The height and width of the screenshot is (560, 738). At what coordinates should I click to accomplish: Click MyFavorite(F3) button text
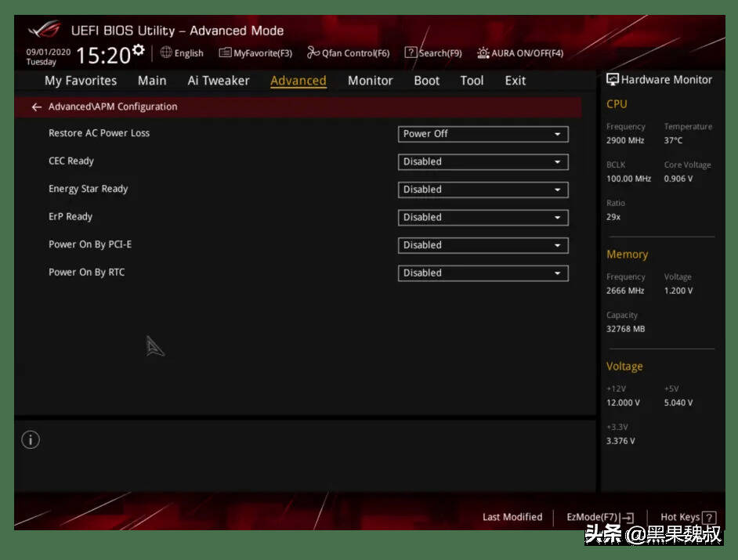coord(262,53)
